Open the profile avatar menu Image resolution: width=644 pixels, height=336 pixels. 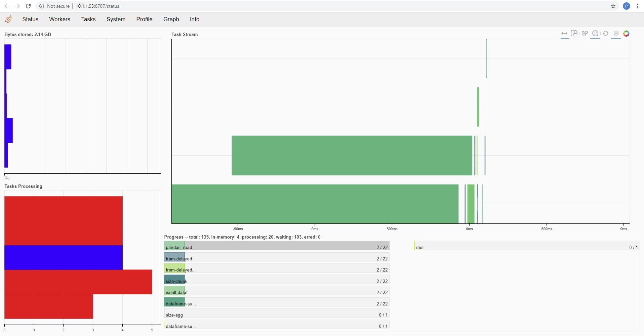[x=626, y=6]
